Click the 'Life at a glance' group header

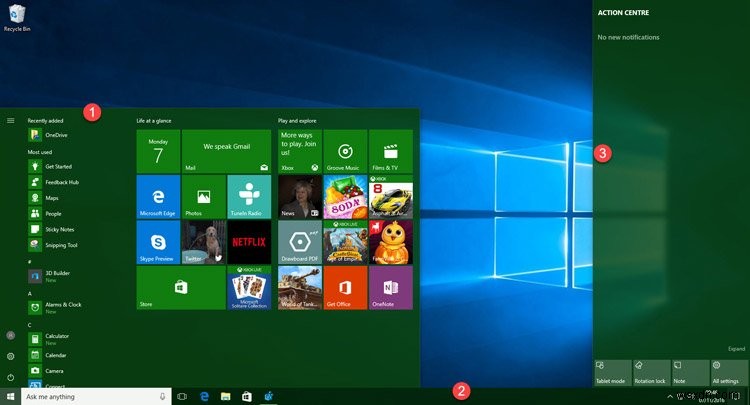(x=154, y=120)
